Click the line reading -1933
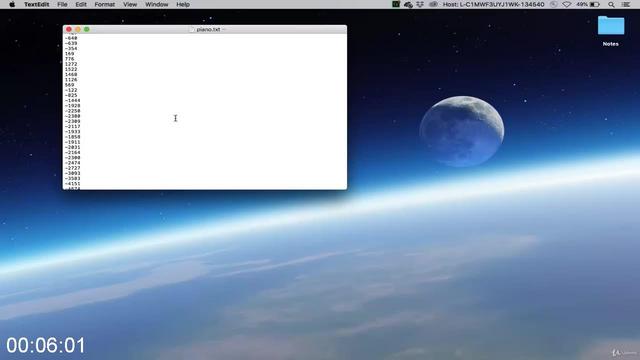Screen dimensions: 640x360 point(72,132)
